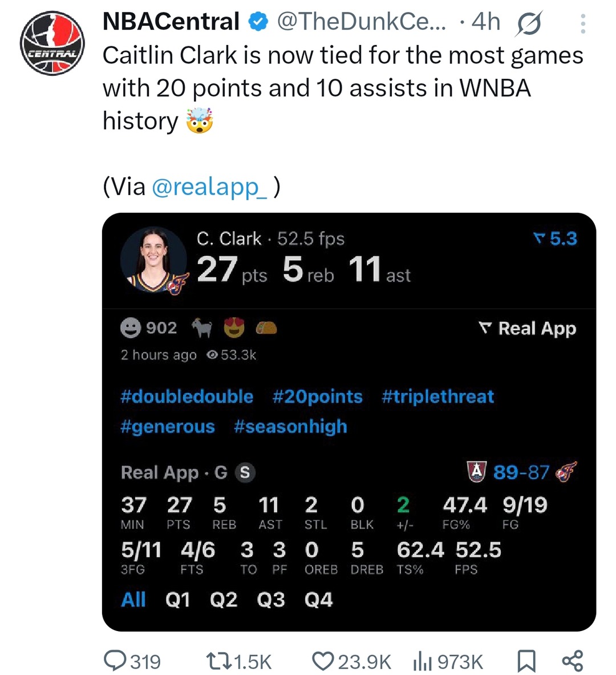The image size is (616, 675).
Task: Open the three-dot more options menu
Action: tap(582, 23)
